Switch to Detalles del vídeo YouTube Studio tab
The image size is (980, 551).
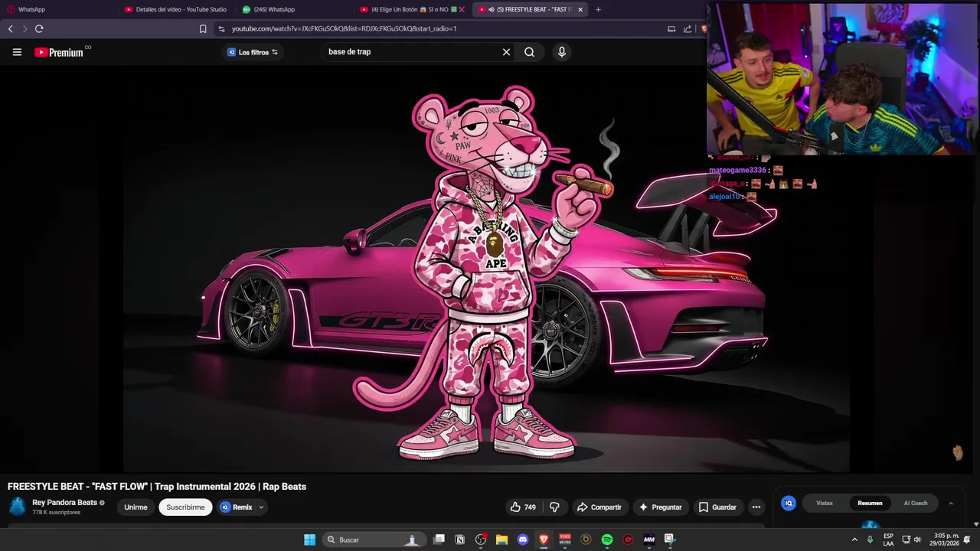[176, 9]
